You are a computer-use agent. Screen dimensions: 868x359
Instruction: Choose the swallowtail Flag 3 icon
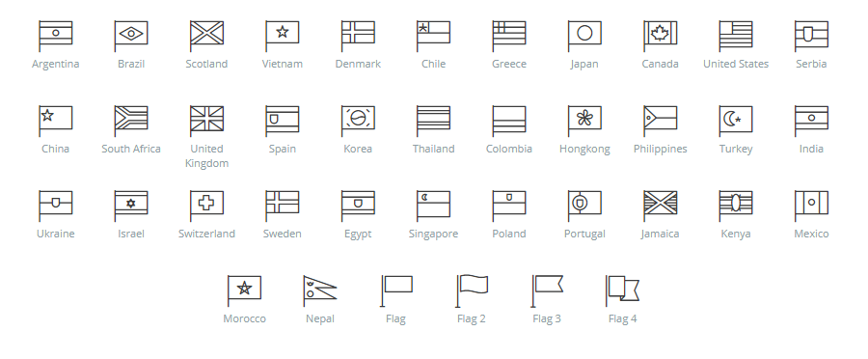pyautogui.click(x=547, y=290)
